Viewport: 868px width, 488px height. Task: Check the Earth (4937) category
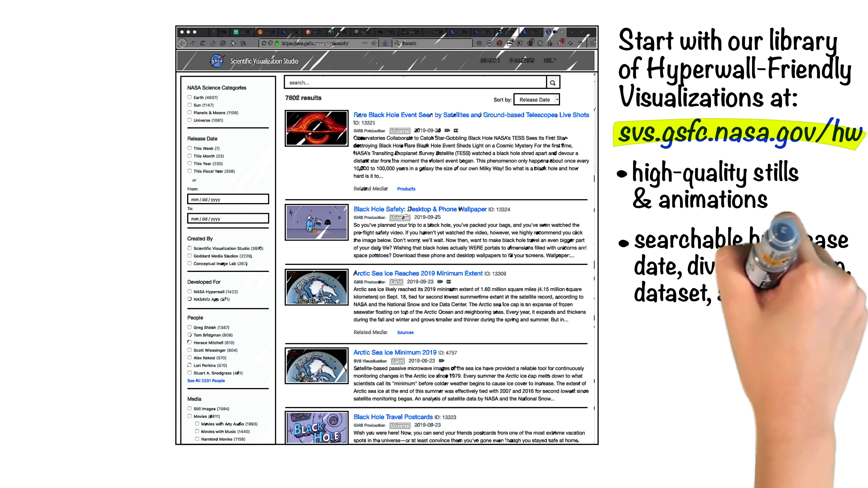click(x=189, y=97)
